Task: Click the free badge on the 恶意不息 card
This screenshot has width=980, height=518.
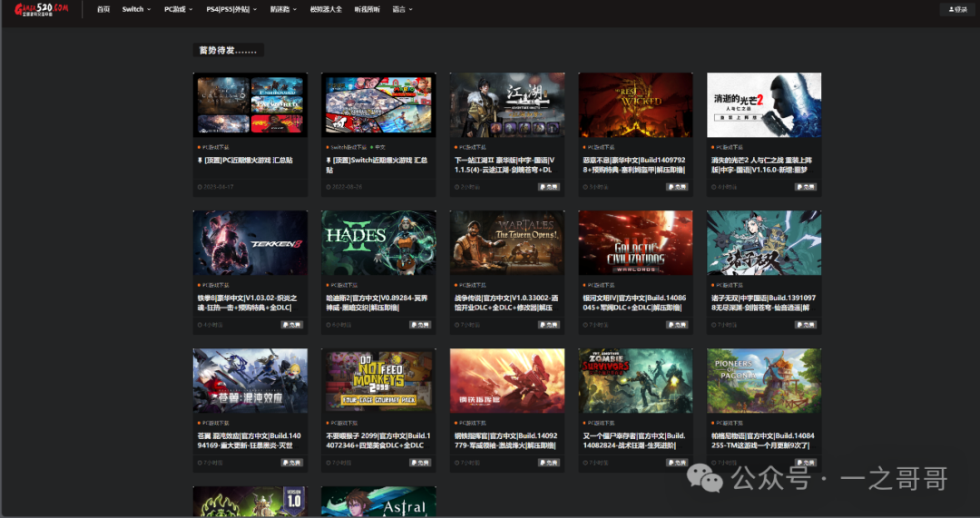Action: 677,187
